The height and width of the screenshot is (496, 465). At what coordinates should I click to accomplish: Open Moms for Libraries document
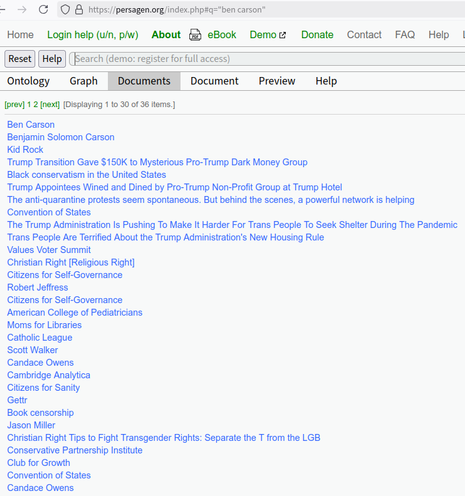tap(44, 325)
